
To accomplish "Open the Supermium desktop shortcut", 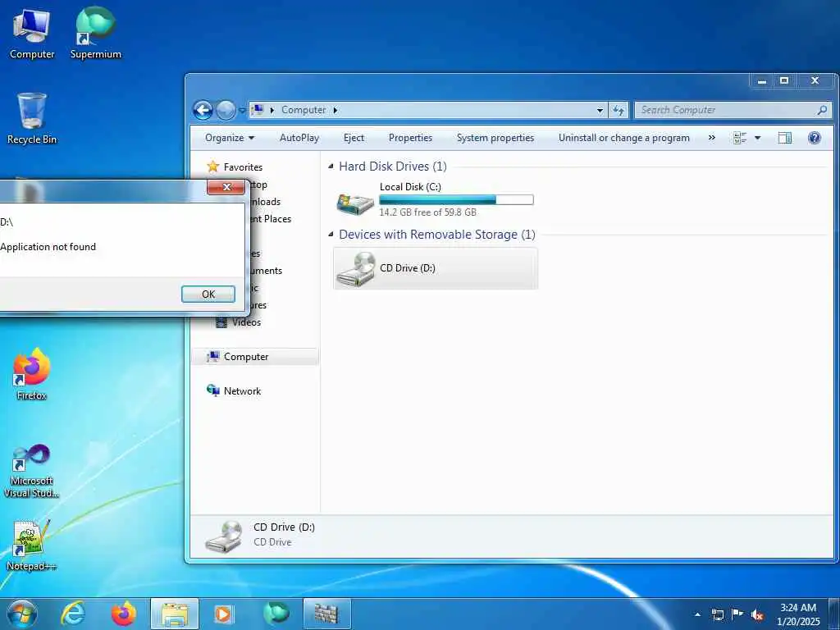I will click(x=96, y=33).
